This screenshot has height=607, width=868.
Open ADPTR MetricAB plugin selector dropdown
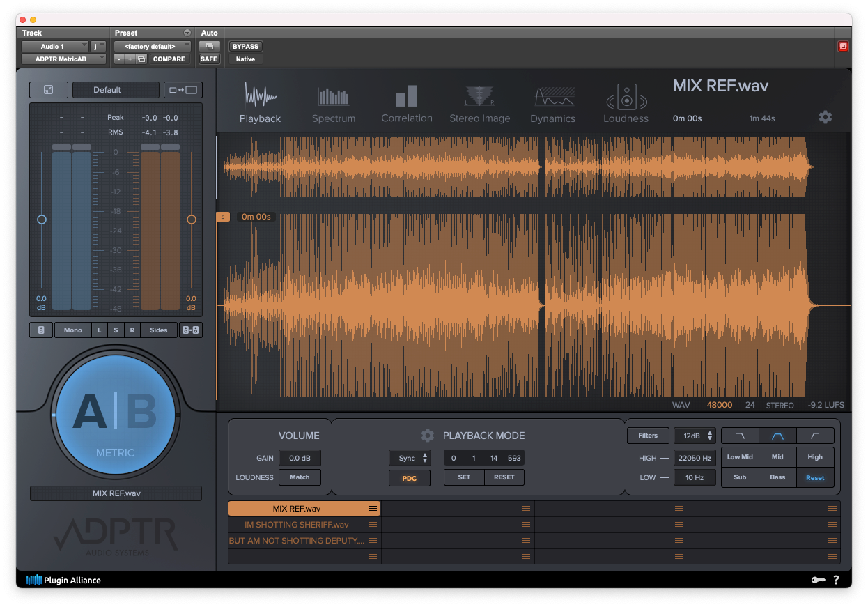pos(63,59)
